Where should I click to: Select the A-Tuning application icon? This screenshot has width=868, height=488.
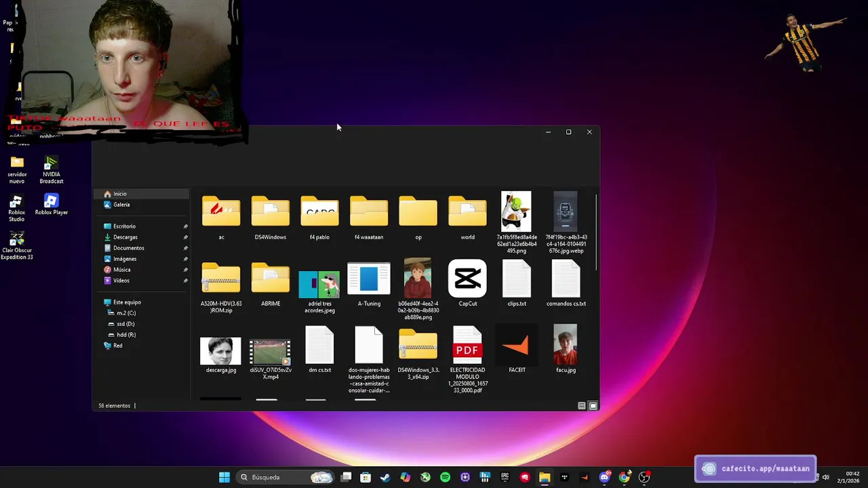pyautogui.click(x=369, y=285)
